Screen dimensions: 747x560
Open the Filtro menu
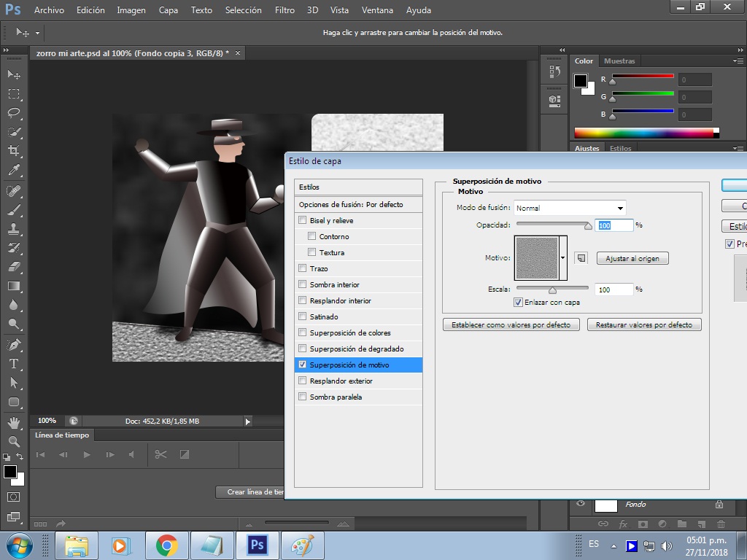click(285, 10)
